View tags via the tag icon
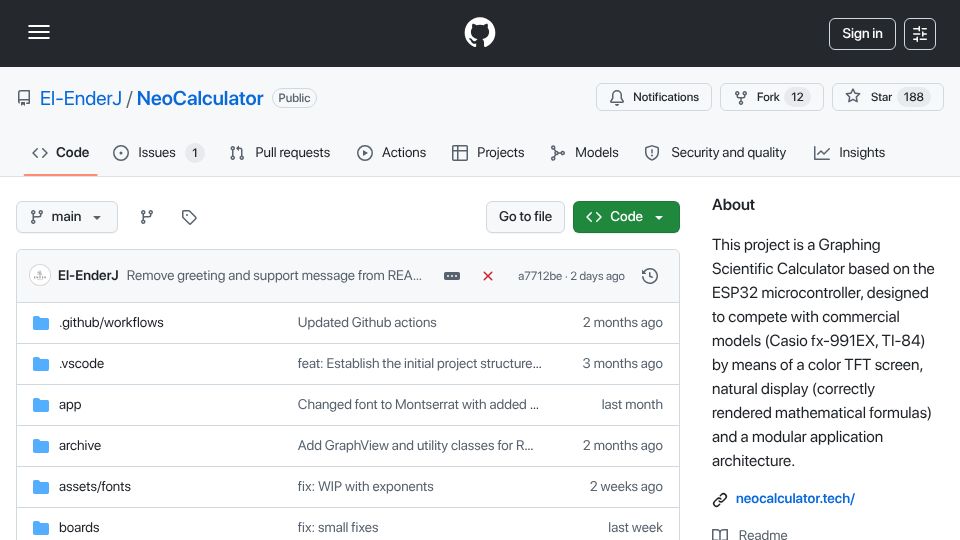This screenshot has height=540, width=960. pyautogui.click(x=189, y=217)
